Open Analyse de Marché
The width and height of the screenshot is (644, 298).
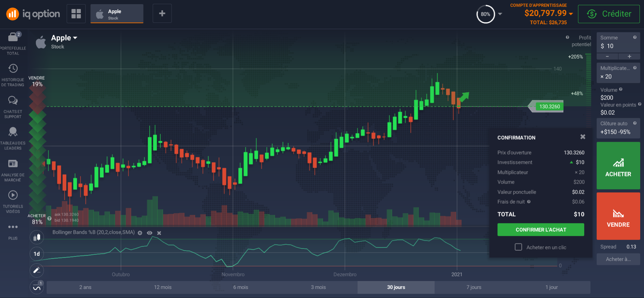[13, 170]
